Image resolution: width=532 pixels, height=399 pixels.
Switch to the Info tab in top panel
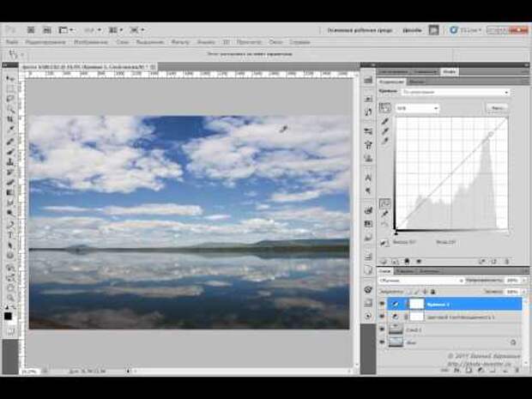(450, 71)
